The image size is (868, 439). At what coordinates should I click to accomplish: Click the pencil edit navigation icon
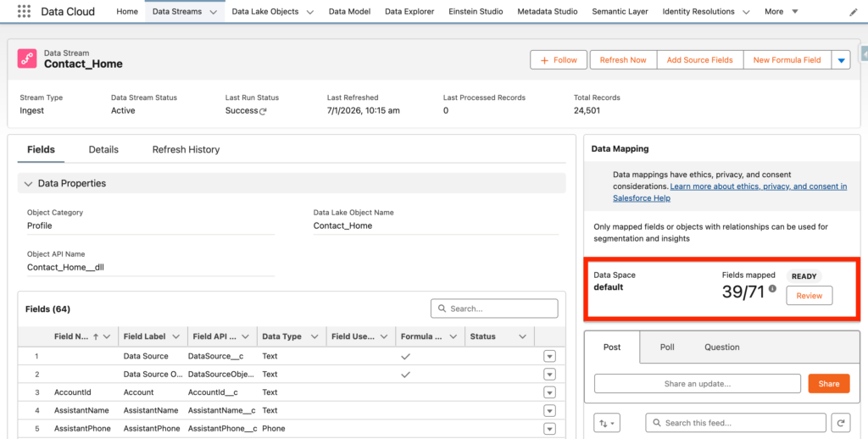853,13
